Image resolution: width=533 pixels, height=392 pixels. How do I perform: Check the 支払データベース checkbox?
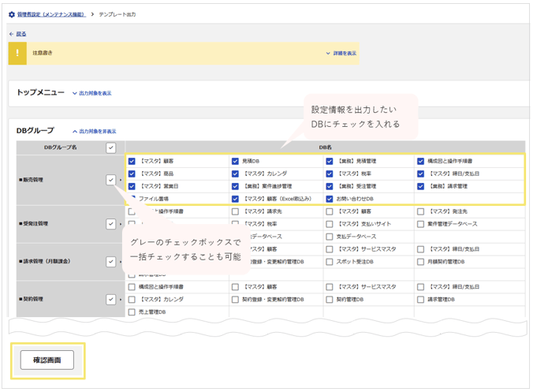click(330, 237)
